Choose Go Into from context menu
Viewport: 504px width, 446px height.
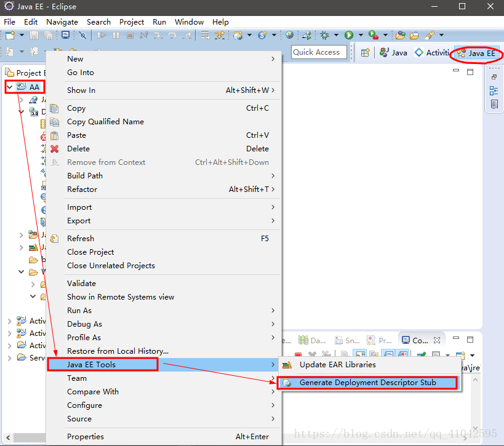pos(164,73)
